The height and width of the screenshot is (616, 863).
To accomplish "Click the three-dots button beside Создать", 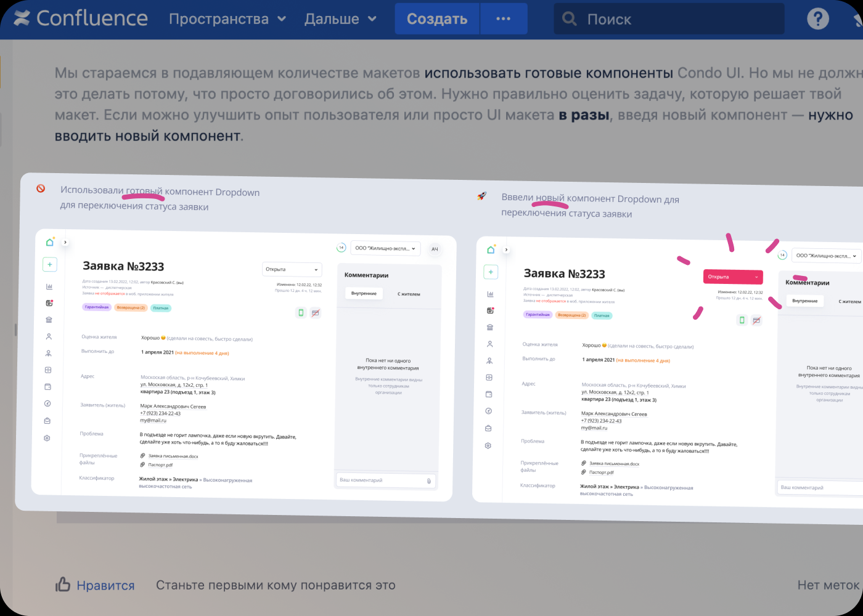I will click(503, 18).
